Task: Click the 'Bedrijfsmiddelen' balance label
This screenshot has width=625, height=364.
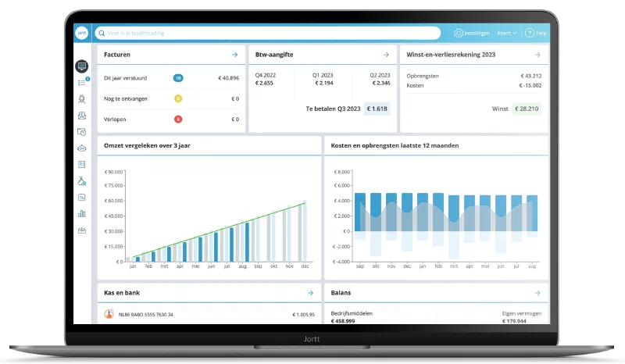Action: pyautogui.click(x=352, y=313)
